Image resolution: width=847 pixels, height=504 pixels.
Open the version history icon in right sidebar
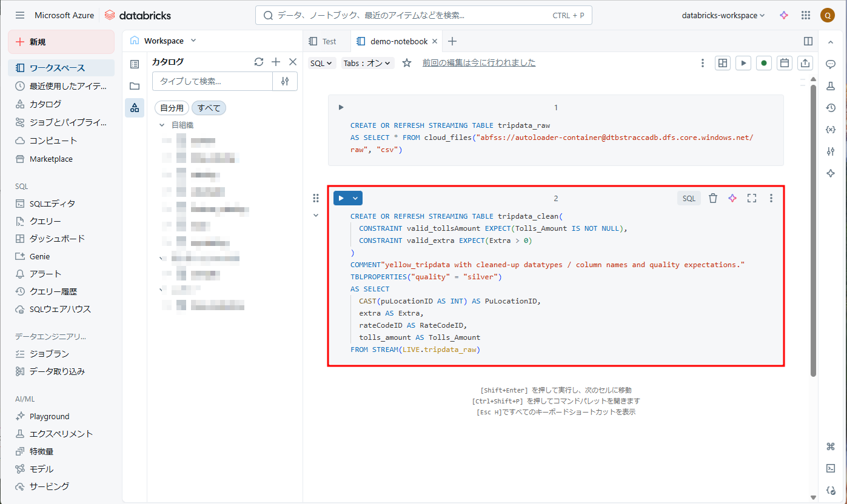point(831,108)
